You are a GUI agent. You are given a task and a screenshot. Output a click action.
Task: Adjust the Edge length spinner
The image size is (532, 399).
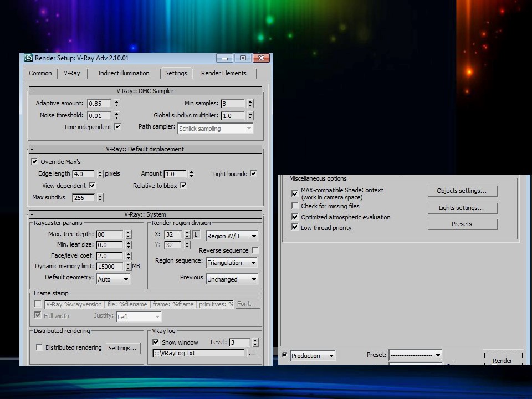(x=100, y=174)
